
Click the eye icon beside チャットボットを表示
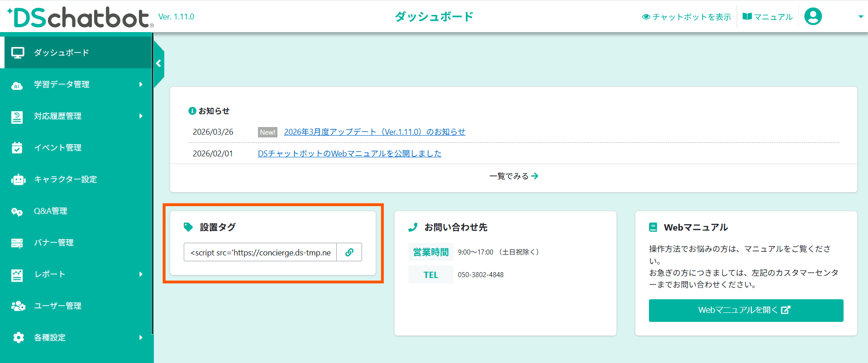coord(646,17)
